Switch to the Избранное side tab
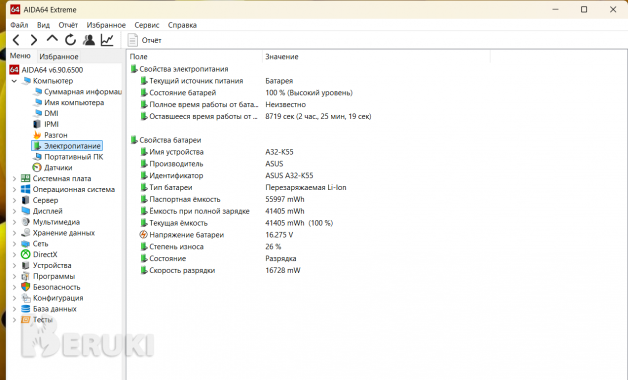The width and height of the screenshot is (628, 380). 59,56
